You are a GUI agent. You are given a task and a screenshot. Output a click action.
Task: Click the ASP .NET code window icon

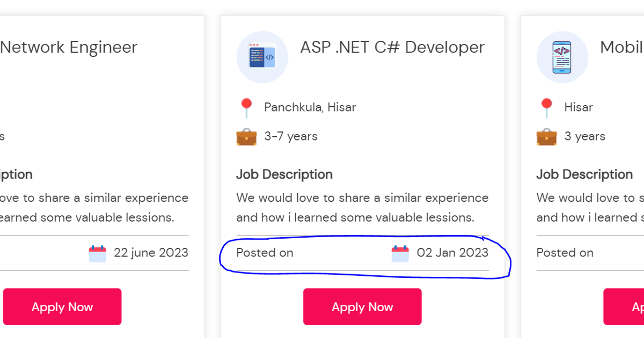[262, 56]
